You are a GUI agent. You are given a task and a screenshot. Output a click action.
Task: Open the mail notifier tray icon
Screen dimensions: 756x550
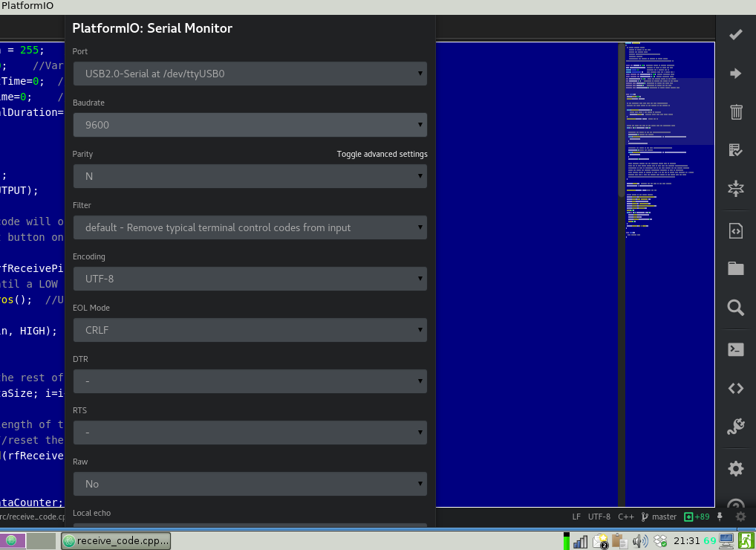pos(601,541)
